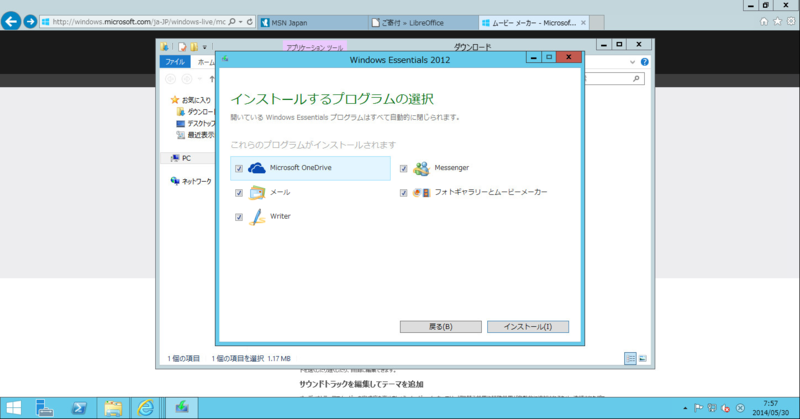
Task: Open Server Manager from the taskbar
Action: (x=45, y=408)
